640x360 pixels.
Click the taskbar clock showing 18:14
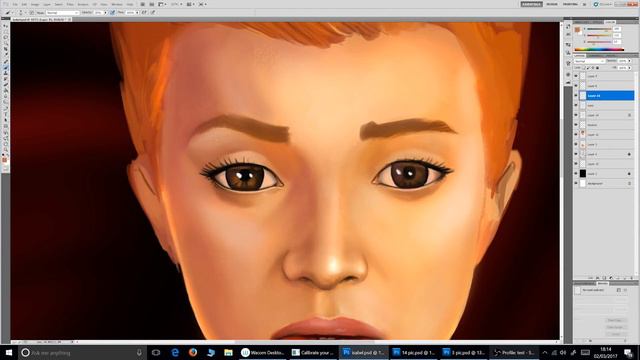click(x=606, y=349)
